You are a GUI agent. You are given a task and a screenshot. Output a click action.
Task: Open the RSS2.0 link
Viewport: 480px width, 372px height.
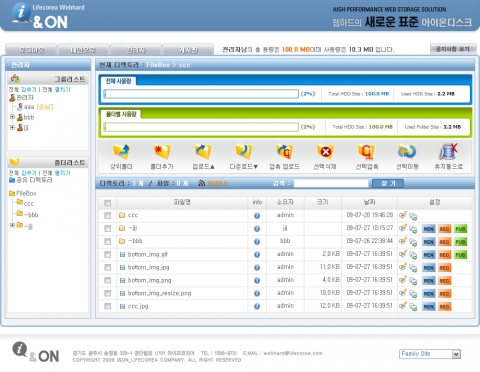[217, 183]
